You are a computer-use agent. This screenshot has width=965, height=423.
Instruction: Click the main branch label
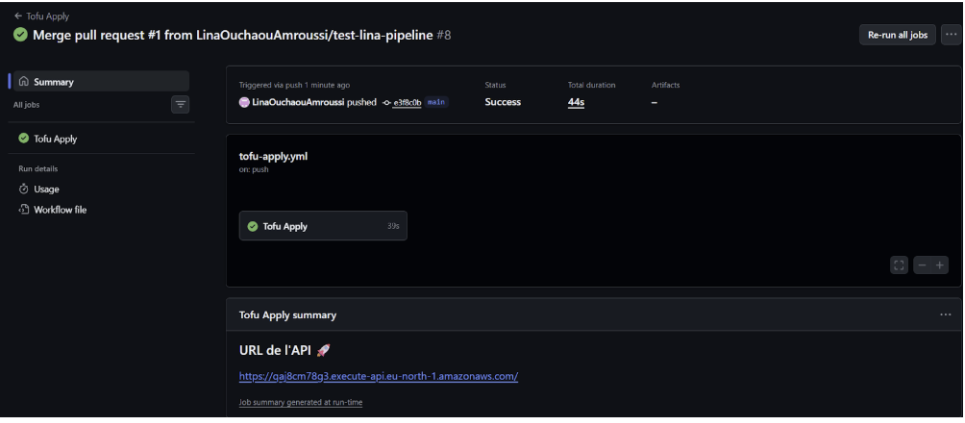[x=436, y=102]
